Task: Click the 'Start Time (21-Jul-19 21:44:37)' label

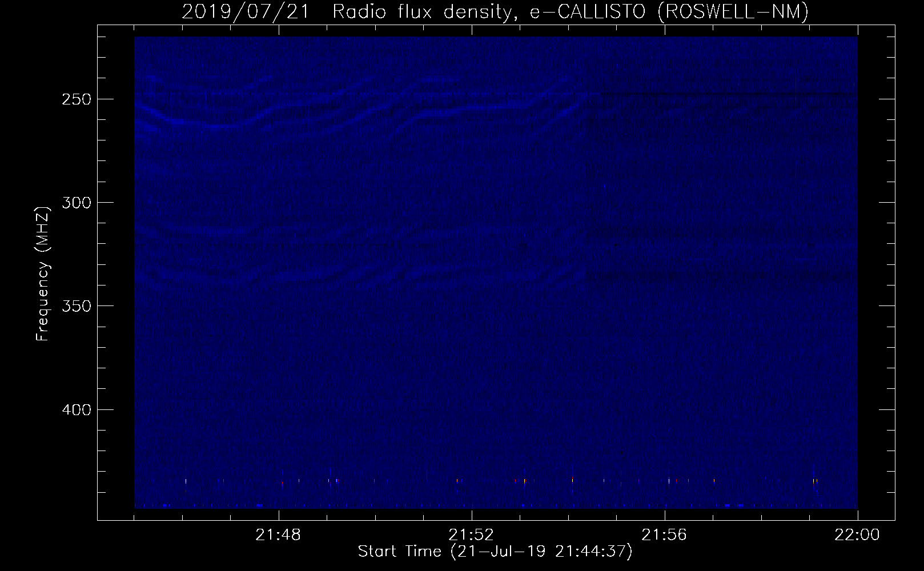Action: [495, 552]
